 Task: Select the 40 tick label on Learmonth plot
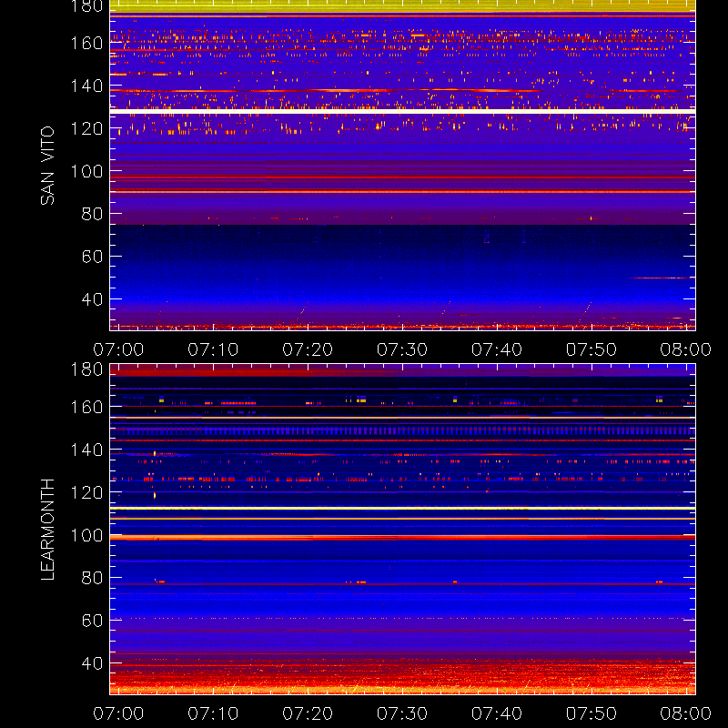(92, 663)
